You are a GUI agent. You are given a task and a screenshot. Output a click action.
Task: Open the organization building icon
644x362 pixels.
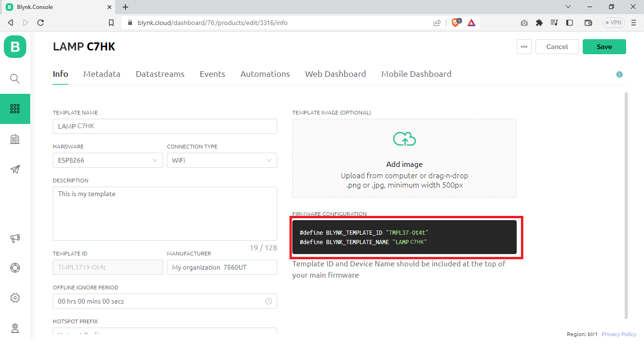point(15,139)
